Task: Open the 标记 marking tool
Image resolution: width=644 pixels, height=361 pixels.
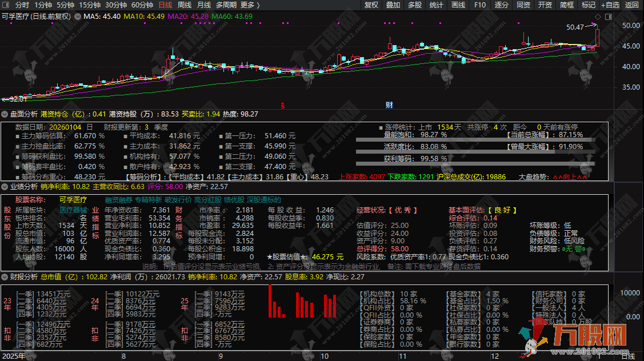Action: point(588,5)
